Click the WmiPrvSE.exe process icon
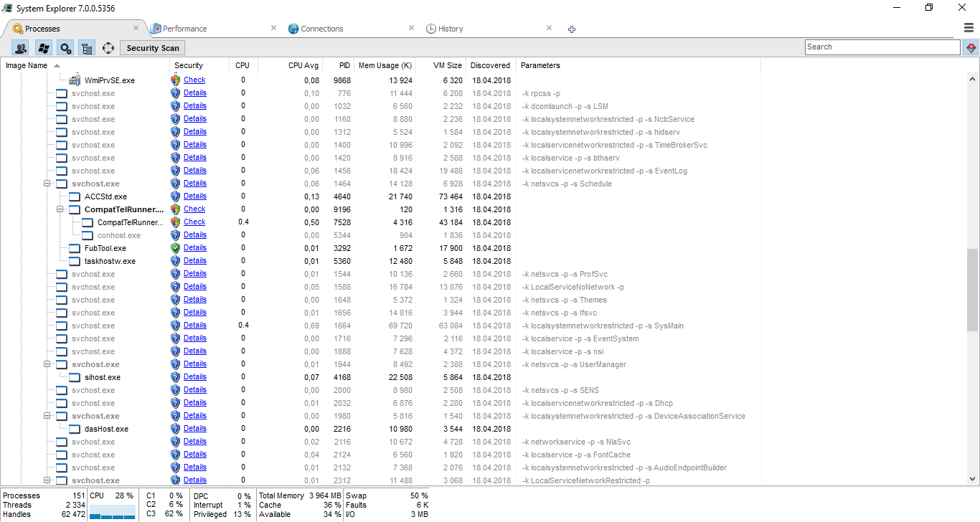The height and width of the screenshot is (522, 980). click(74, 80)
